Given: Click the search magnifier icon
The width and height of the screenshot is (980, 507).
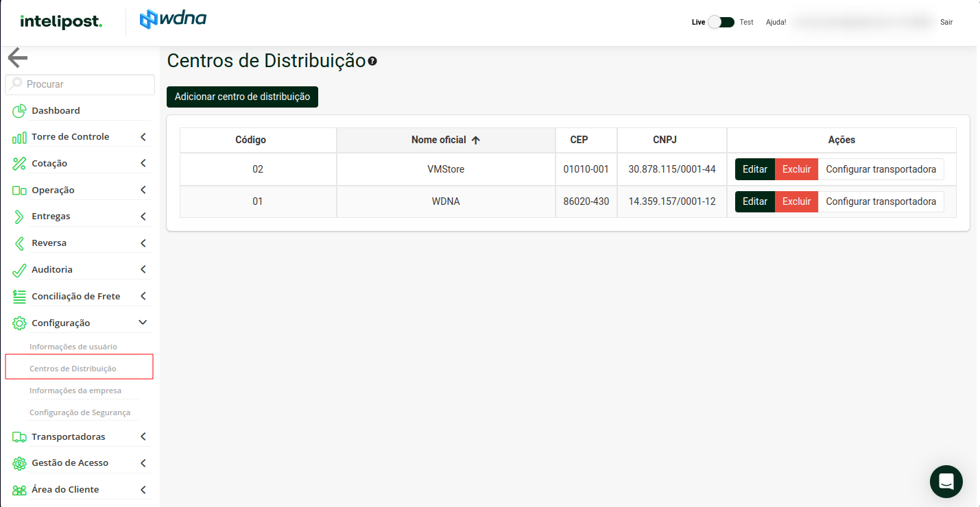Looking at the screenshot, I should coord(14,84).
